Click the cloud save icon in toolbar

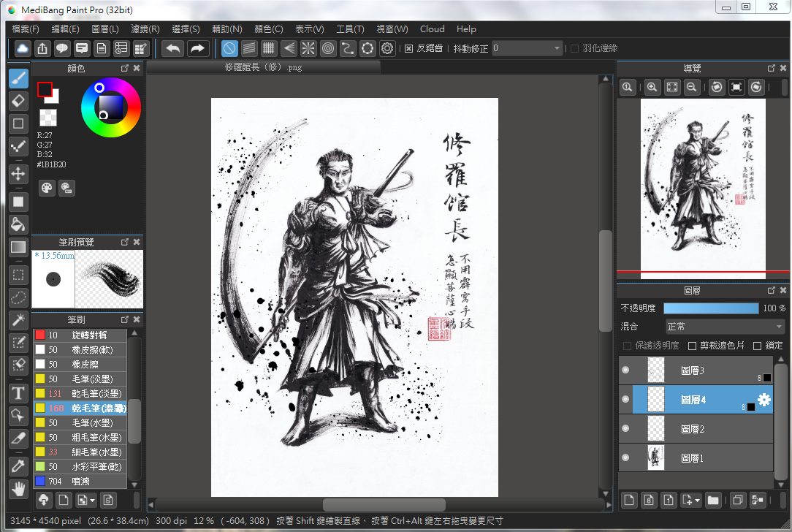point(22,48)
